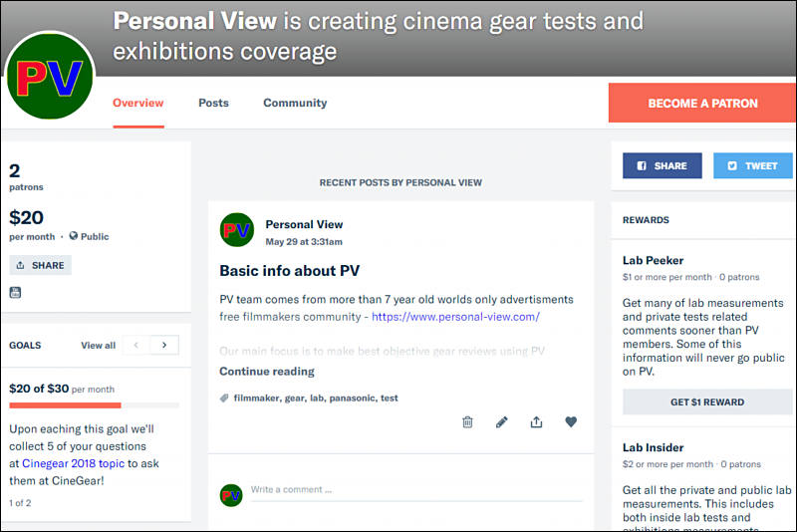Click the Personal View author name
The image size is (797, 532).
tap(304, 224)
